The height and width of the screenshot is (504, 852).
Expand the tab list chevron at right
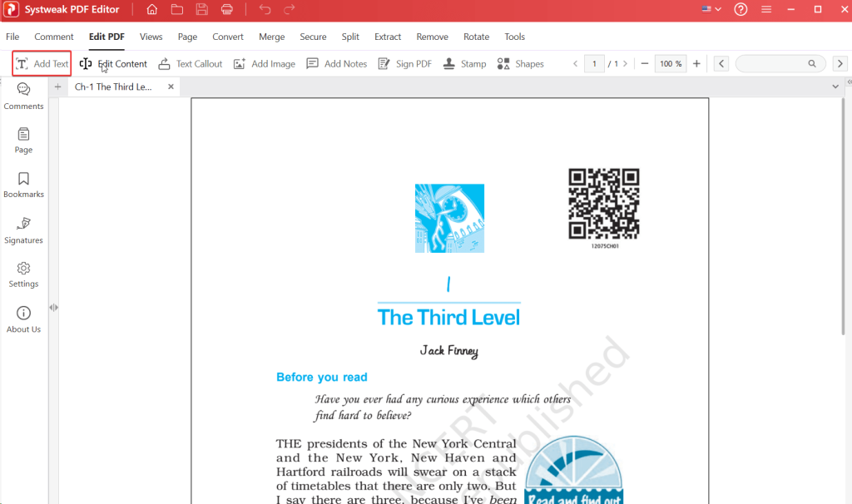pos(835,86)
